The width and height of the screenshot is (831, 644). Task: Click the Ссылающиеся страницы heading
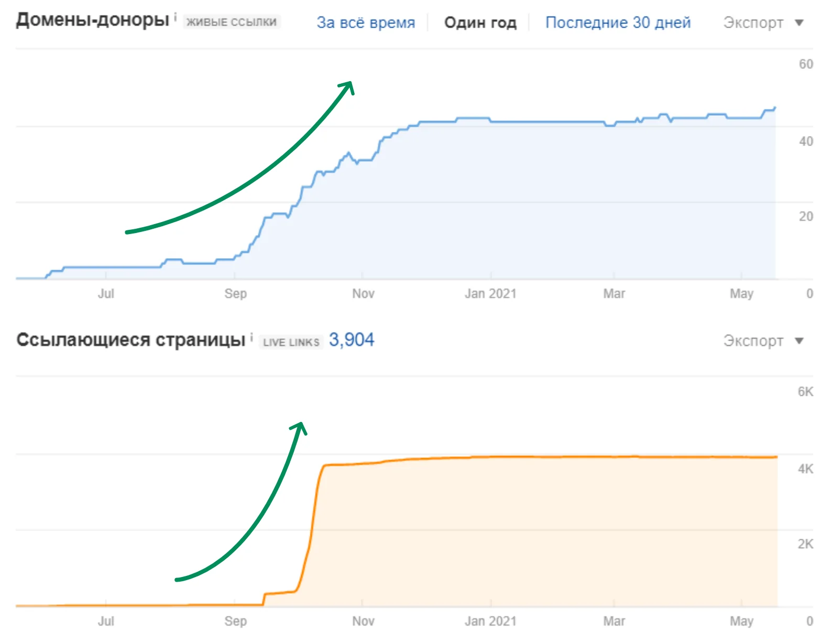click(131, 340)
